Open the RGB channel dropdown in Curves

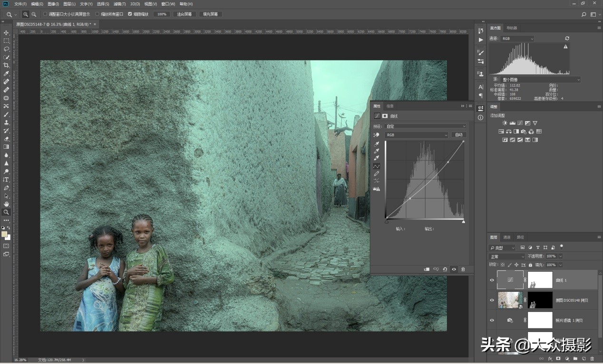(417, 135)
